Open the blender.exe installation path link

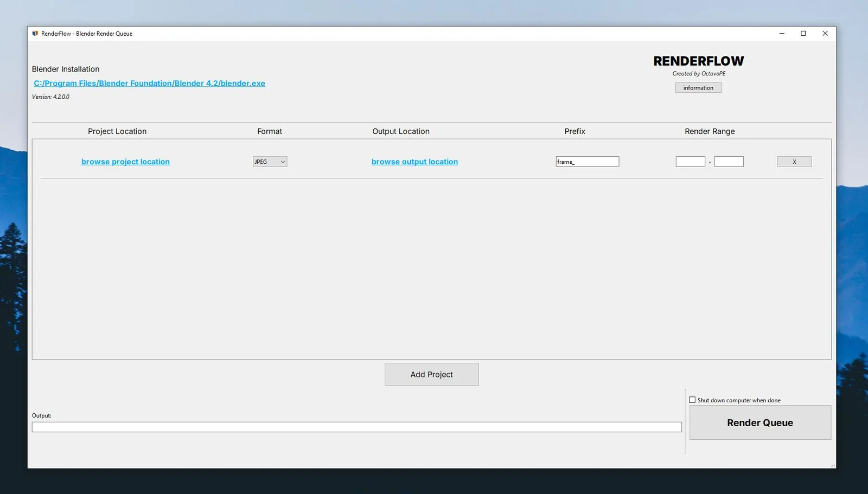(x=149, y=84)
